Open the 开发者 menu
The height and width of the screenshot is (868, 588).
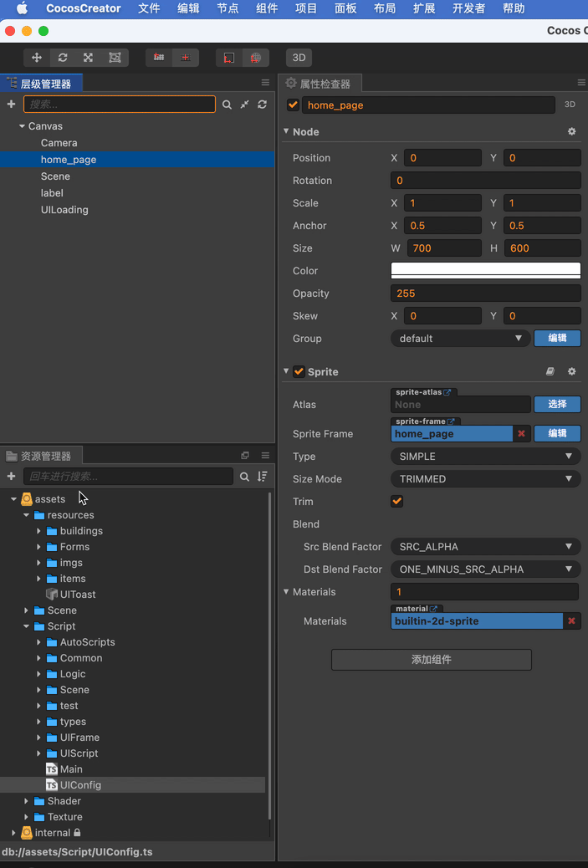pyautogui.click(x=469, y=8)
